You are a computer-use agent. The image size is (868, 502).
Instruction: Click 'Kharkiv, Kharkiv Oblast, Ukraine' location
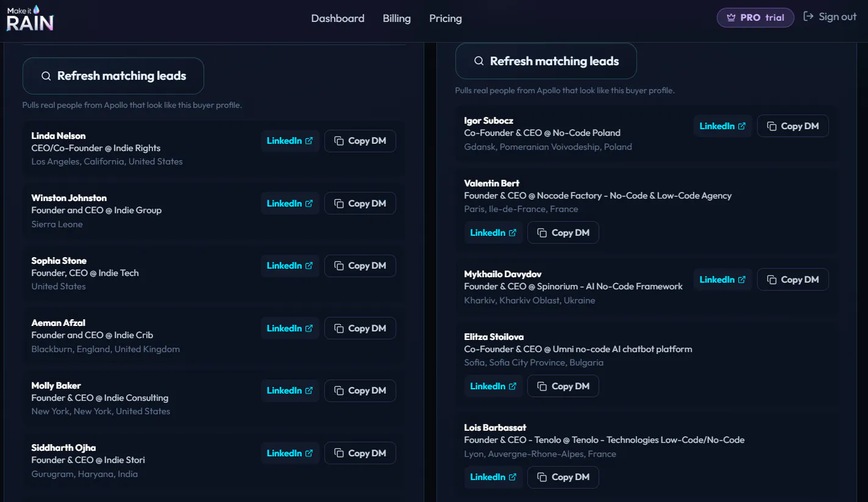tap(530, 300)
